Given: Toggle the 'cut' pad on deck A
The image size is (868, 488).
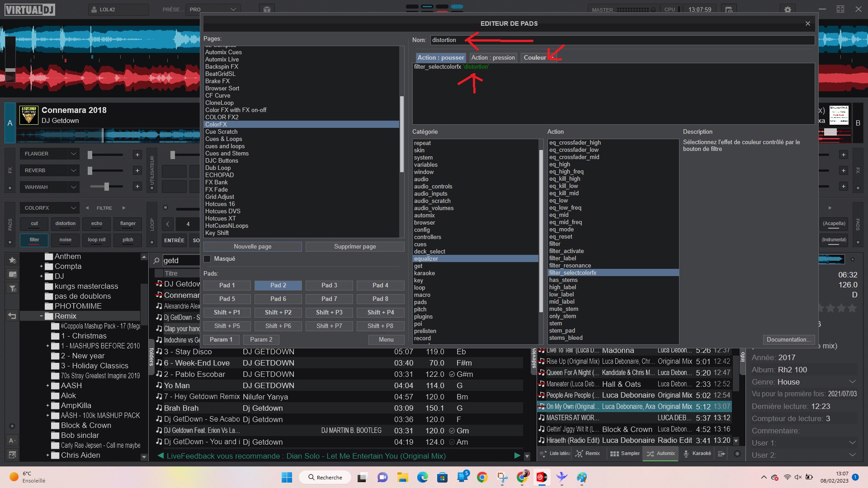Looking at the screenshot, I should pyautogui.click(x=34, y=224).
